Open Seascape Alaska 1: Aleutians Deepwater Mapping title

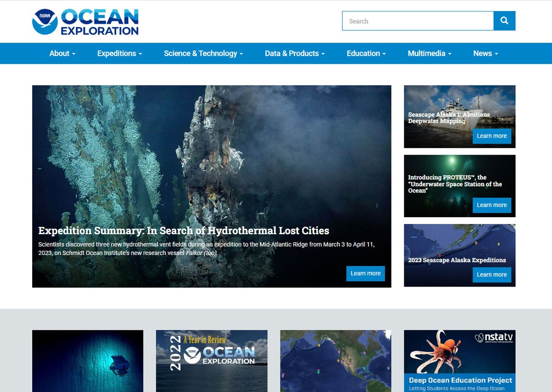[449, 118]
